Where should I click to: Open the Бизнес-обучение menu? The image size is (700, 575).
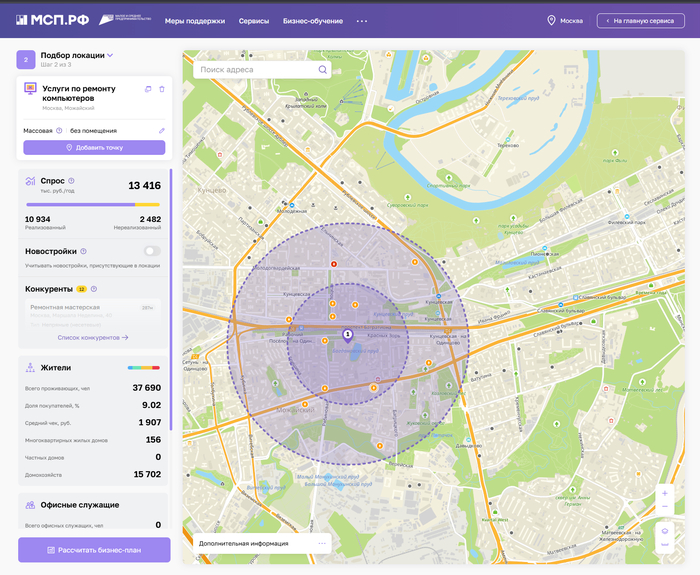click(312, 21)
